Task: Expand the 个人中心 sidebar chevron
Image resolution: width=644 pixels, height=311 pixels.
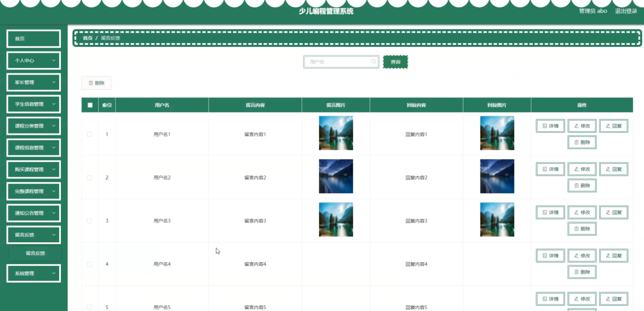Action: pyautogui.click(x=54, y=60)
